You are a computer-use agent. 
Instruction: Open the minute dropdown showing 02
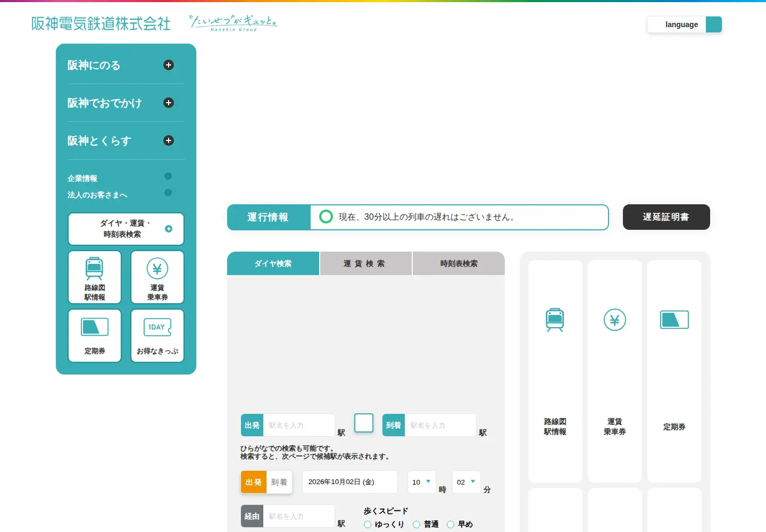click(467, 482)
